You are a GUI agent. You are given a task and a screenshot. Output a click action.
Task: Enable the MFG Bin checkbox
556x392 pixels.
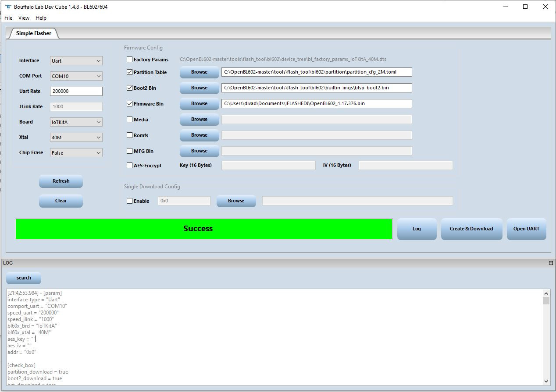[129, 151]
